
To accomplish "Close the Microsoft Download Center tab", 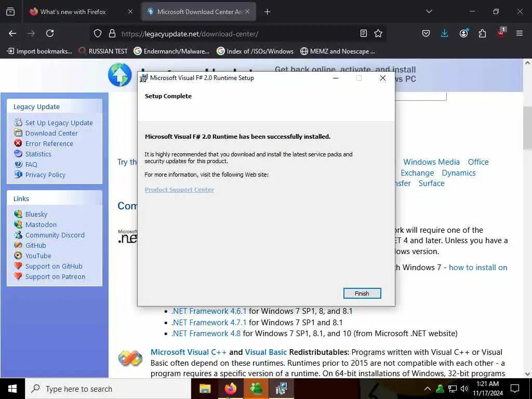I will click(x=247, y=11).
